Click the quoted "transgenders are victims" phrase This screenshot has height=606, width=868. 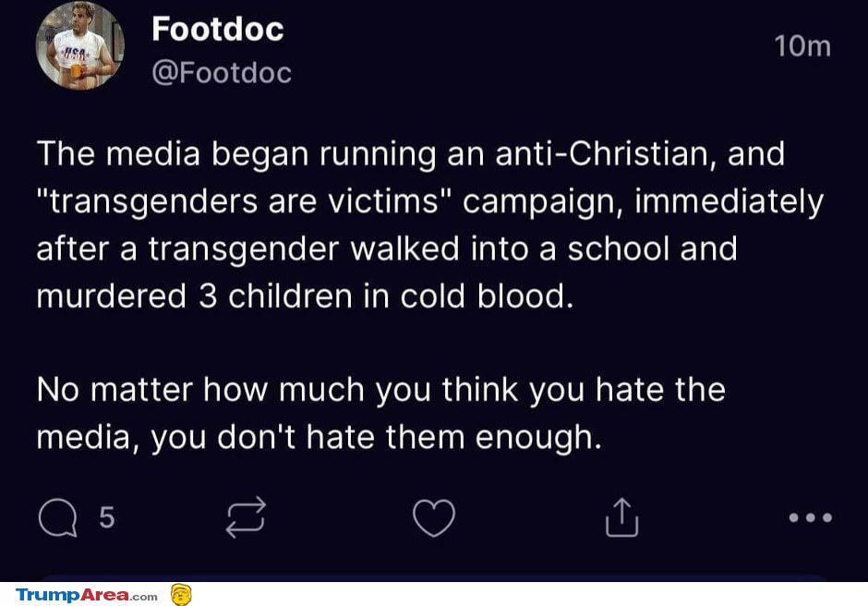(x=244, y=201)
